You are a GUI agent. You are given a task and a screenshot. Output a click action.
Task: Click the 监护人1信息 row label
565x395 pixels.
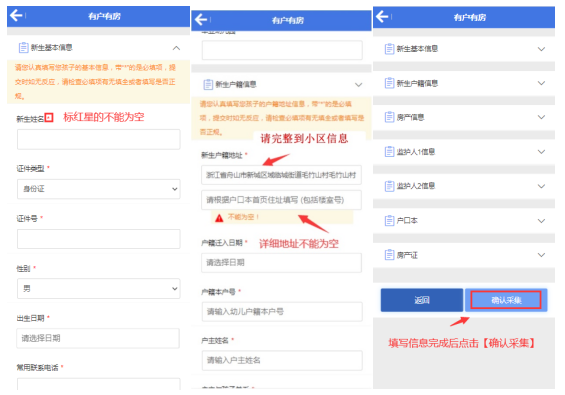[x=416, y=152]
